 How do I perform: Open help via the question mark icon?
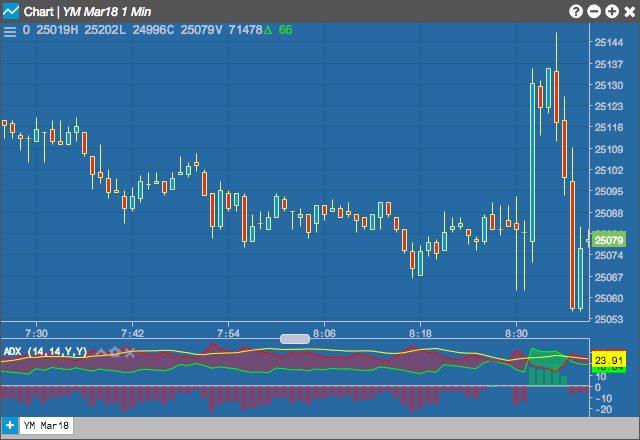pos(576,11)
